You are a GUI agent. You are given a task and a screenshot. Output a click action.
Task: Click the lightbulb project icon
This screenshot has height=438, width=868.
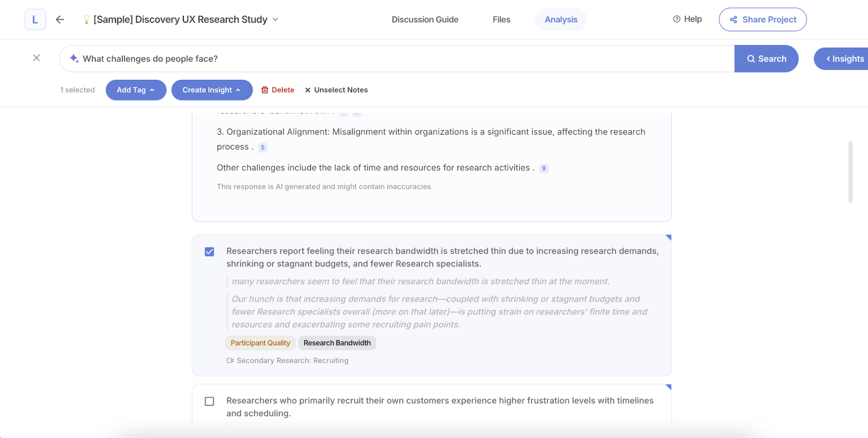pos(86,20)
